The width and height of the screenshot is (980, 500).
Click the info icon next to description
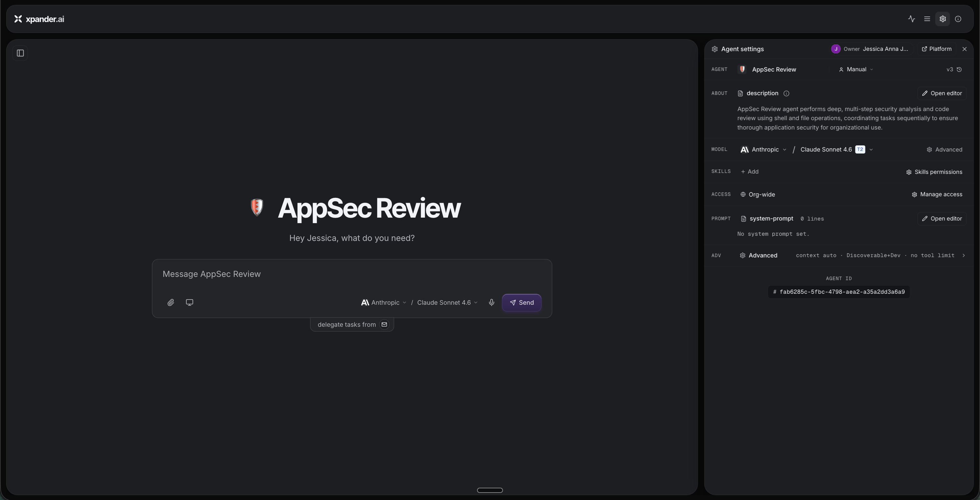(x=786, y=94)
